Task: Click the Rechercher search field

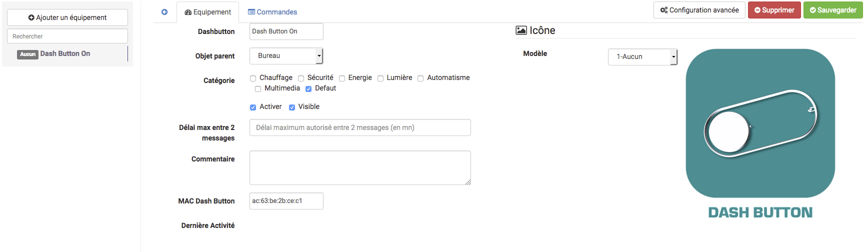Action: coord(67,36)
